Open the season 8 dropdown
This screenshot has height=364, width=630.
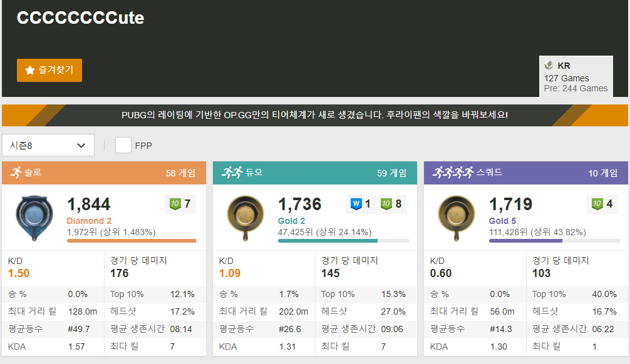coord(48,145)
